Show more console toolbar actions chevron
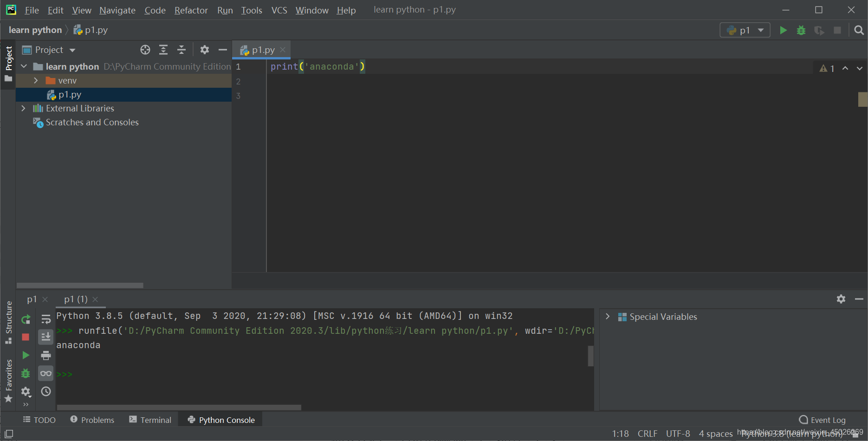868x441 pixels. (x=26, y=404)
